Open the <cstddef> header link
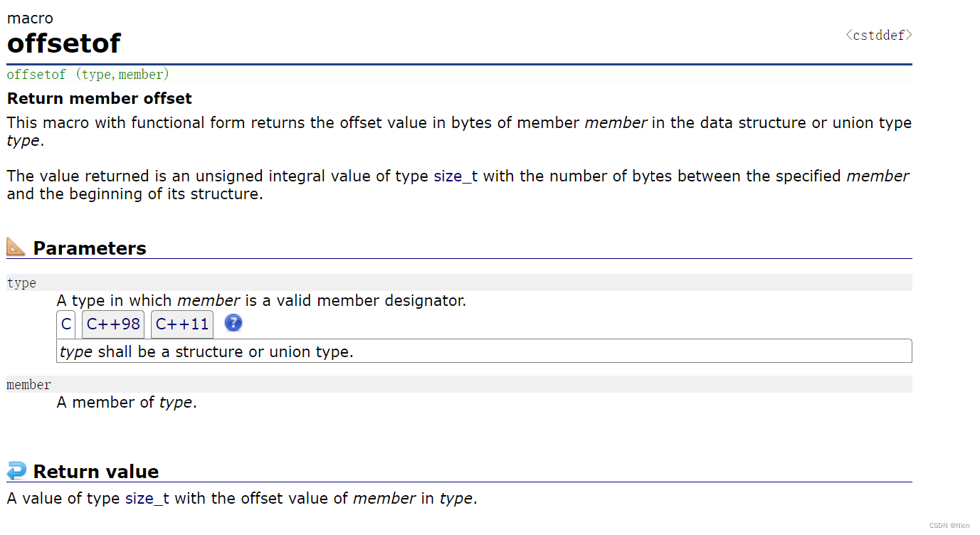The height and width of the screenshot is (535, 980). [x=879, y=35]
